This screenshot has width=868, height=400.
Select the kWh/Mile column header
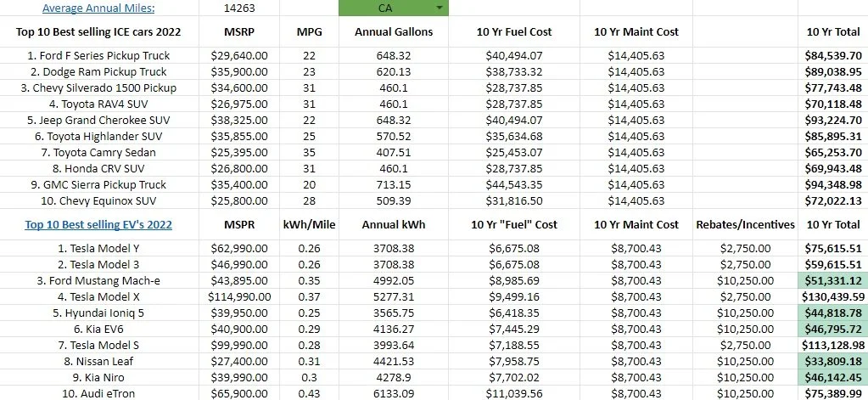(x=309, y=225)
